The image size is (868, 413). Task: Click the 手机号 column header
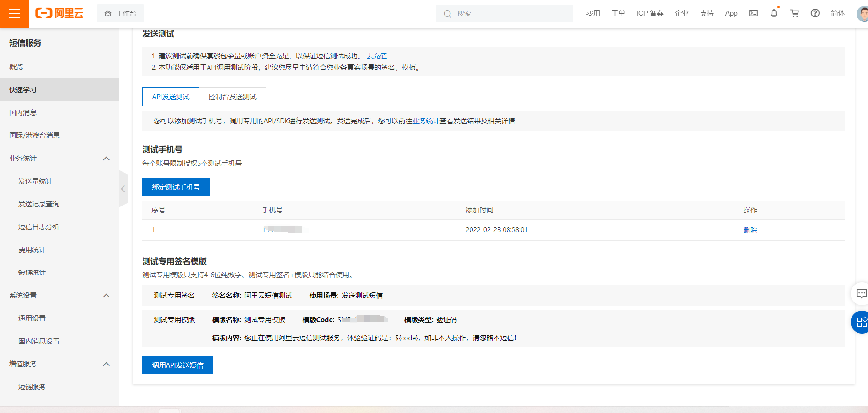(272, 210)
